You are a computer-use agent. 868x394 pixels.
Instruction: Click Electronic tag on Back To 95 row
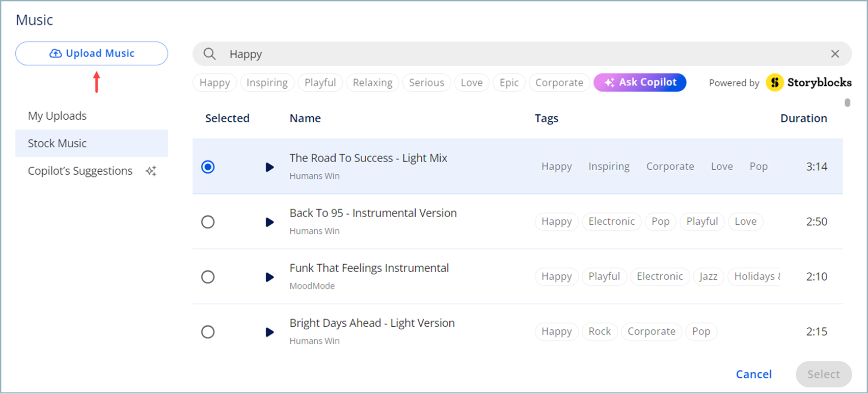(611, 221)
